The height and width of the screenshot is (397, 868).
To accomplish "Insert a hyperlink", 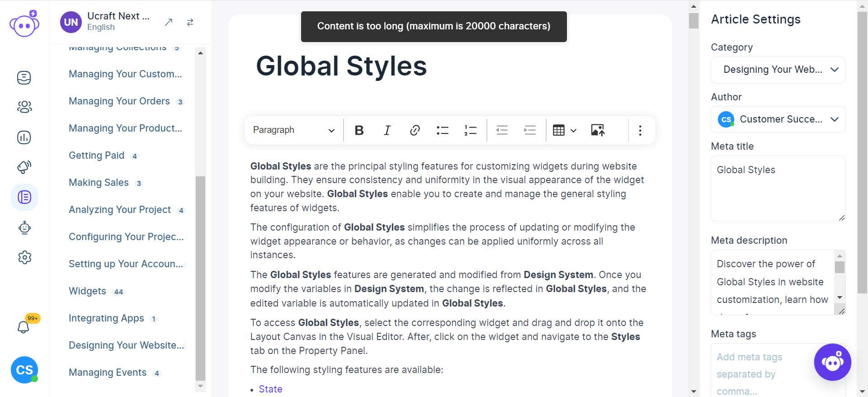I will [415, 130].
